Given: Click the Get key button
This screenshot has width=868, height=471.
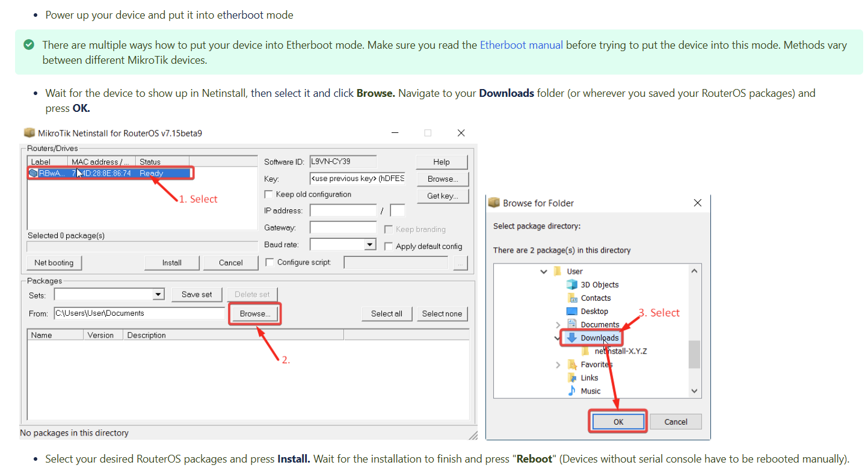Looking at the screenshot, I should (x=443, y=195).
